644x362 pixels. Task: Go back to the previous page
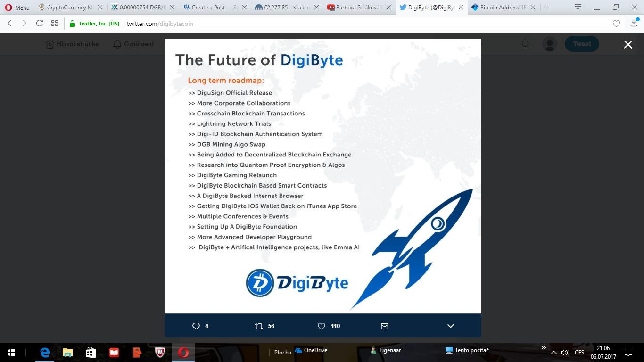(x=10, y=23)
